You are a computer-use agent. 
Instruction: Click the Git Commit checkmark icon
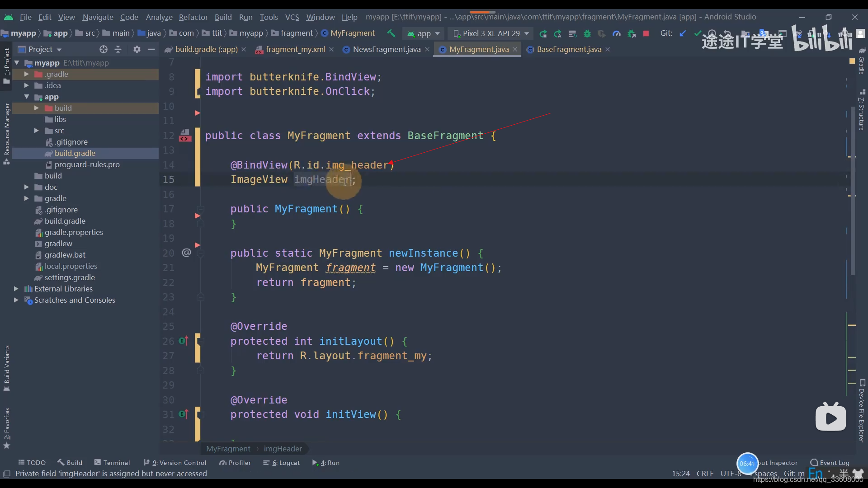[698, 33]
